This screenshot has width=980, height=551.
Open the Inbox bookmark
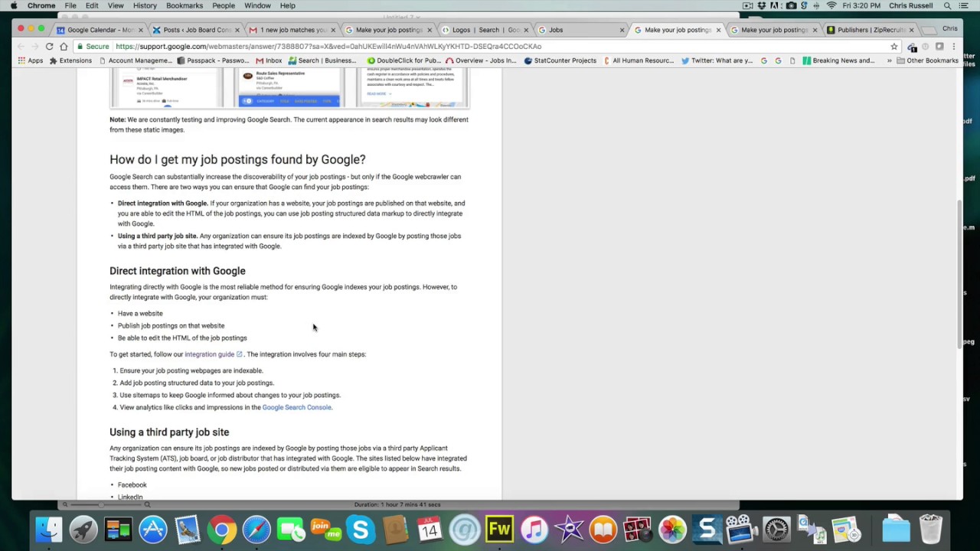pos(269,60)
